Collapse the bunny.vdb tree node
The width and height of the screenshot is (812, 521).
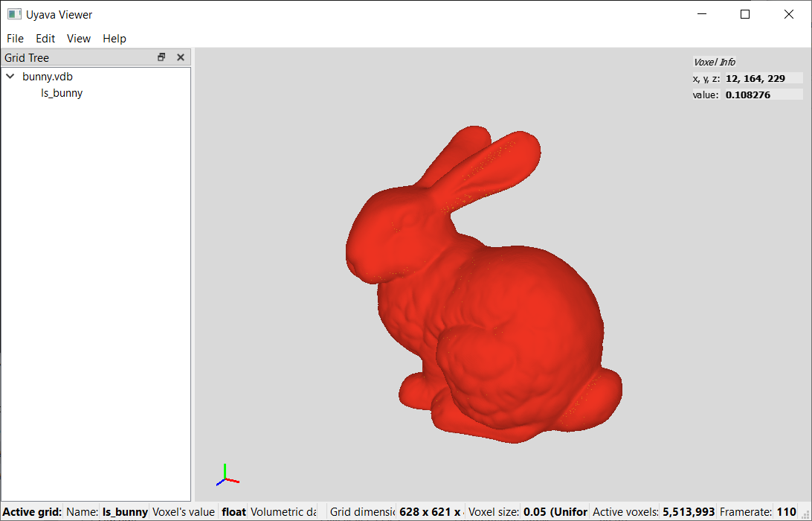click(x=10, y=76)
